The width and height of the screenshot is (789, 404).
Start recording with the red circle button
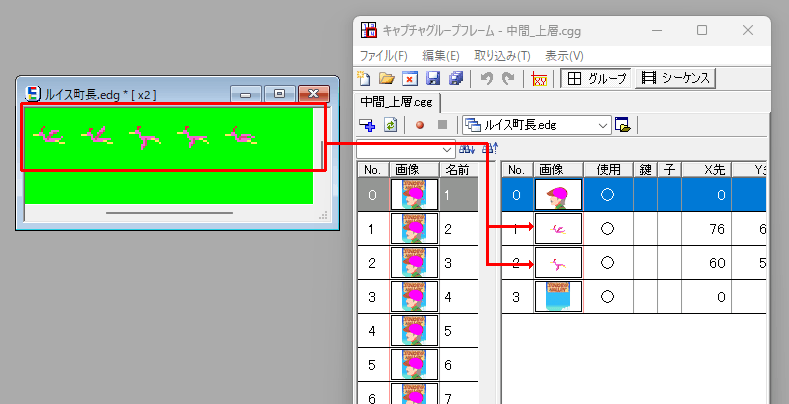coord(420,125)
